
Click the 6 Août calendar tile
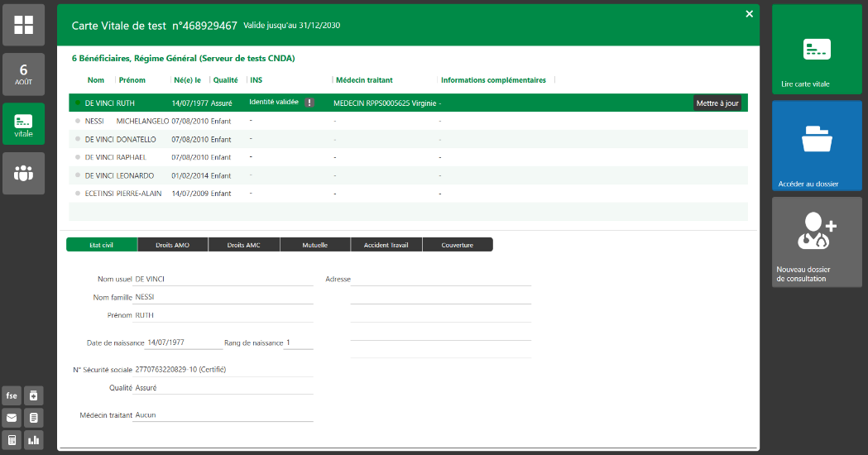[23, 74]
